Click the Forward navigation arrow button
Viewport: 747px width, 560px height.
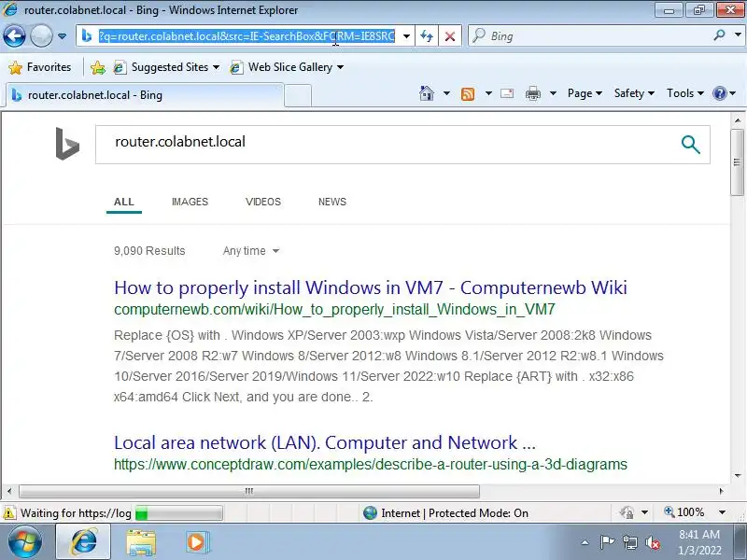pyautogui.click(x=41, y=35)
